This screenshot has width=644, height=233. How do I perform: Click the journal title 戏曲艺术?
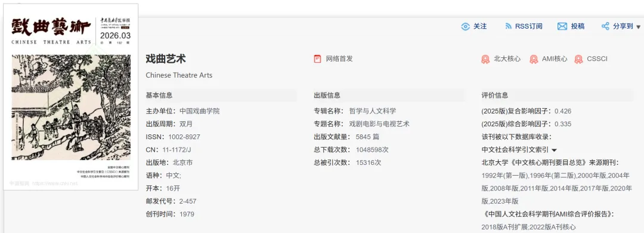(x=166, y=59)
